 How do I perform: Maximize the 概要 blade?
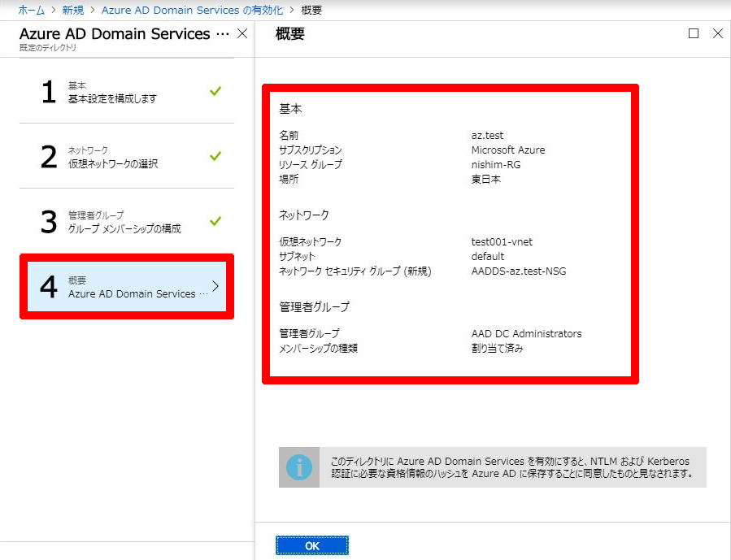coord(694,33)
